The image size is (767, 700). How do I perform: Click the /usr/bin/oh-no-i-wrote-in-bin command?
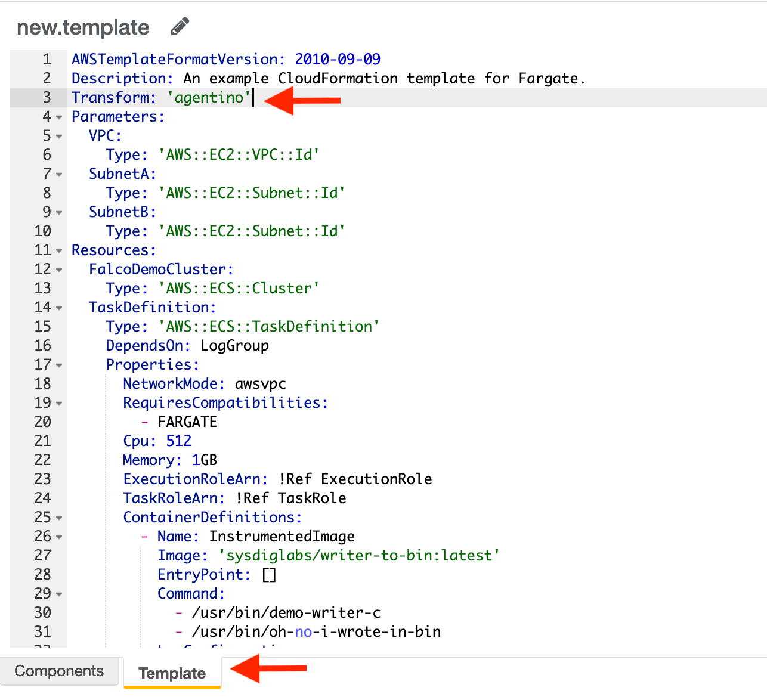coord(317,631)
